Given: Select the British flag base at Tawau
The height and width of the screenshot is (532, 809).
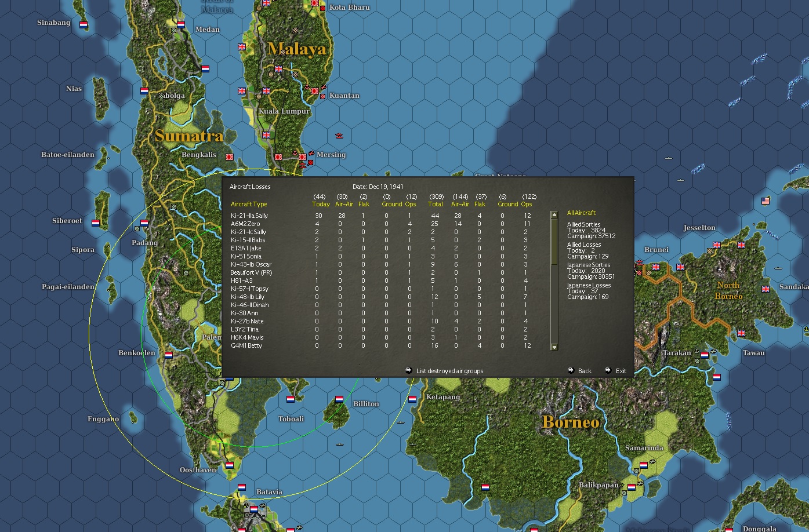Looking at the screenshot, I should coord(741,333).
